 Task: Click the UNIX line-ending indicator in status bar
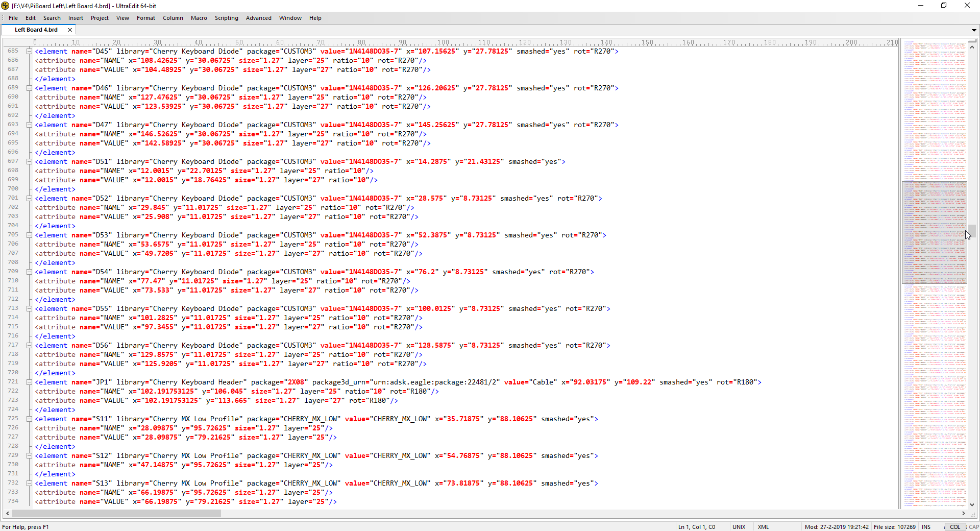(739, 527)
